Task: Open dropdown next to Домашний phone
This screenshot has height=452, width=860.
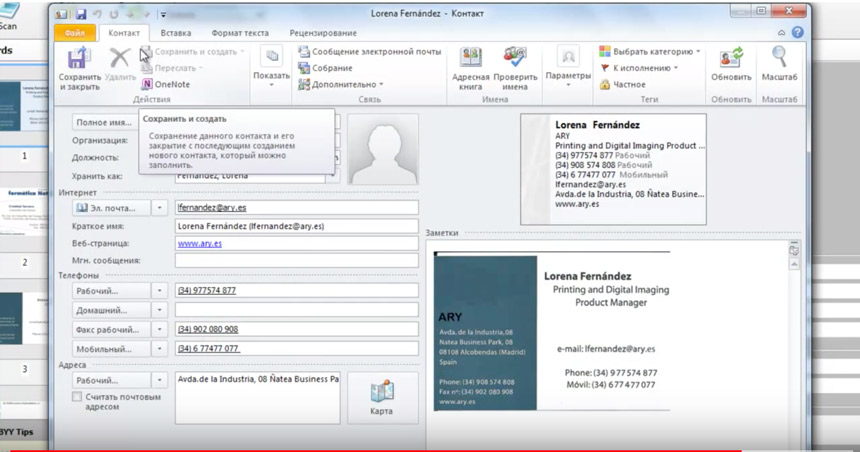Action: click(160, 310)
